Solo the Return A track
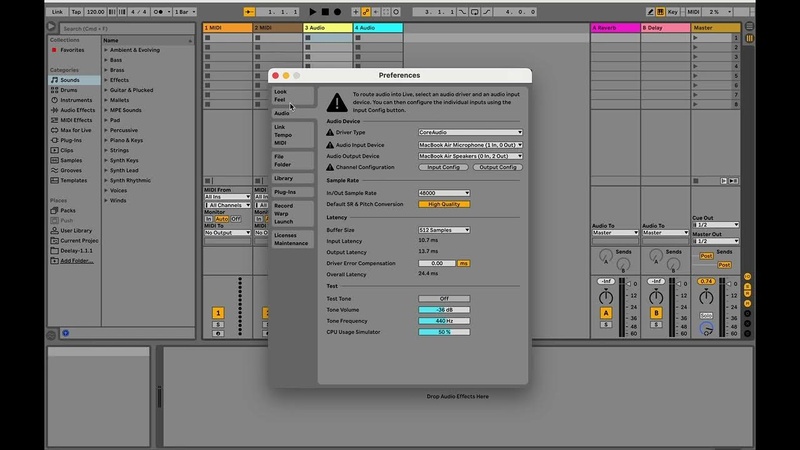The image size is (800, 450). (x=606, y=324)
